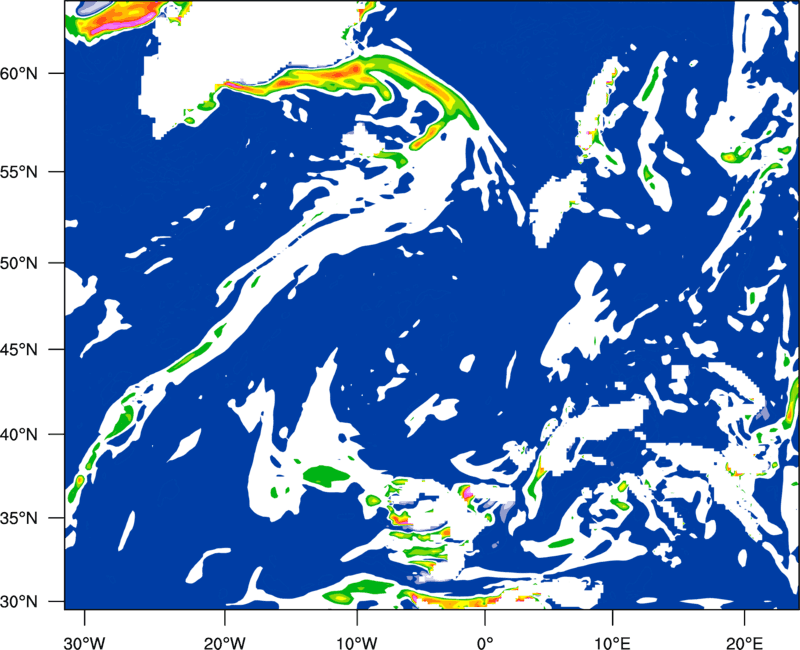
Task: Click the 35°N latitude label
Action: click(x=19, y=518)
